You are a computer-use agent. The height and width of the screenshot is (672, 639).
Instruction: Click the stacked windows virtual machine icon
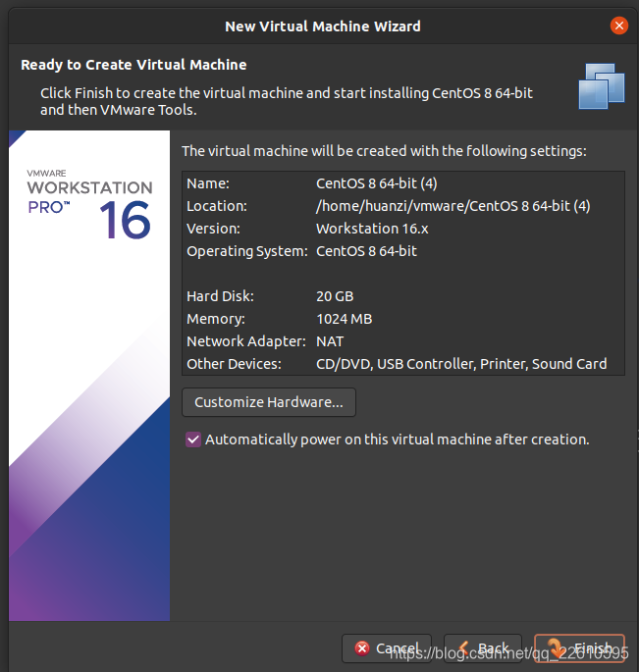(602, 85)
